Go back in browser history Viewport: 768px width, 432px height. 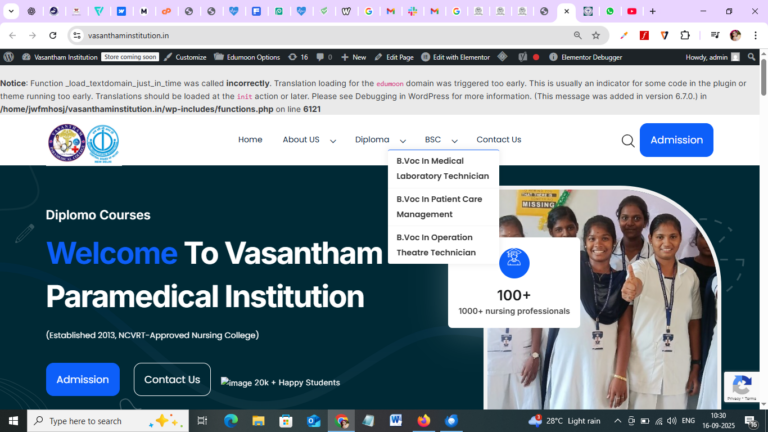[12, 35]
